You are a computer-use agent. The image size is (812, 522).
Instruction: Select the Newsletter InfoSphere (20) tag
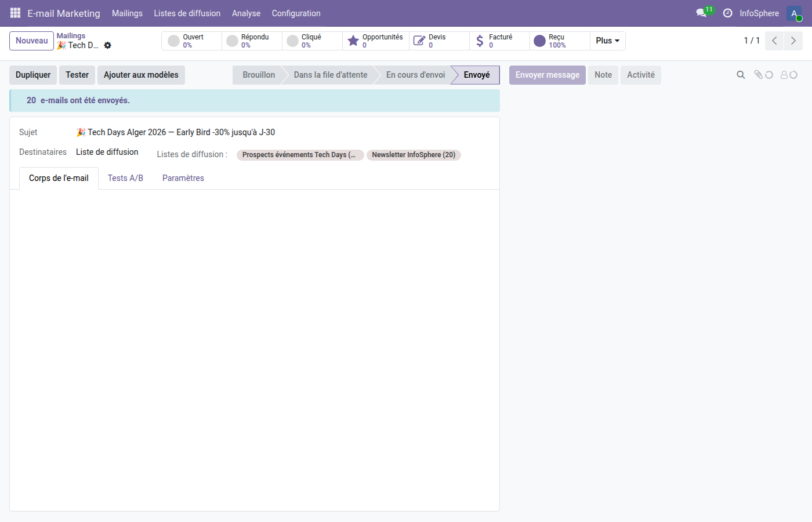tap(413, 155)
